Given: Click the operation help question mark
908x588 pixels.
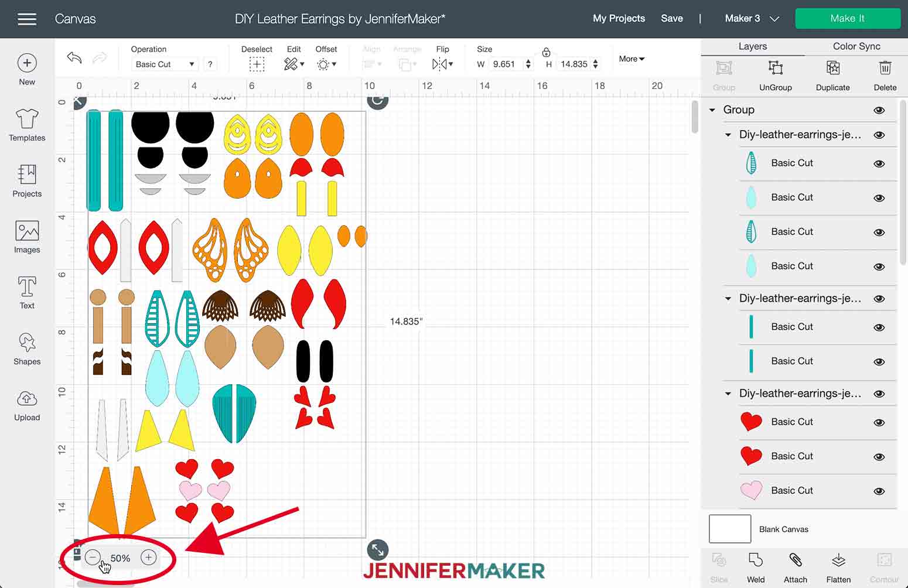Looking at the screenshot, I should pyautogui.click(x=210, y=64).
